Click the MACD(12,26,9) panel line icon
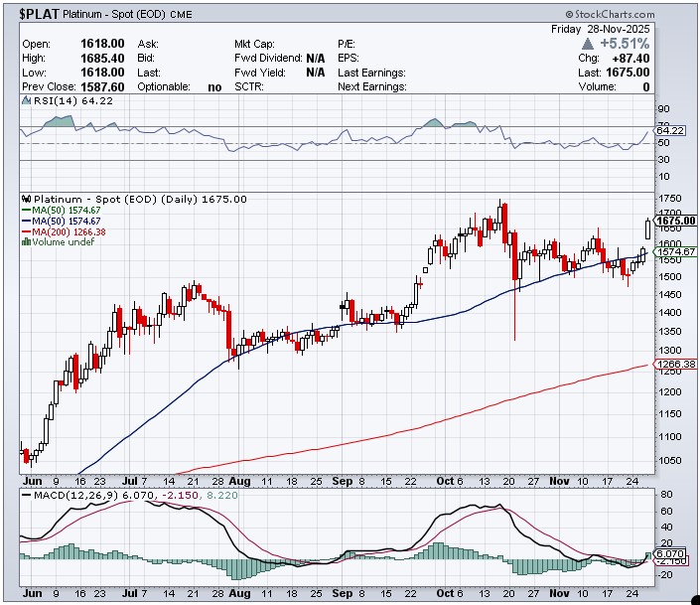The width and height of the screenshot is (700, 605). pos(27,496)
